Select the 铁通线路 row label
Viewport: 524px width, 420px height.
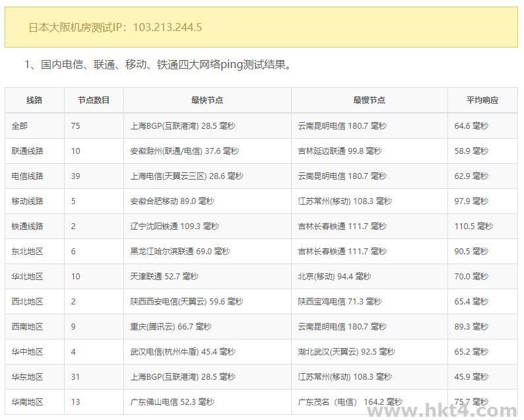[x=28, y=226]
